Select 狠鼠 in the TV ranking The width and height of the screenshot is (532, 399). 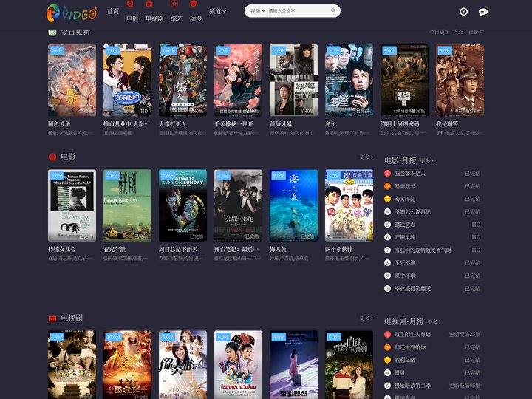click(x=400, y=373)
